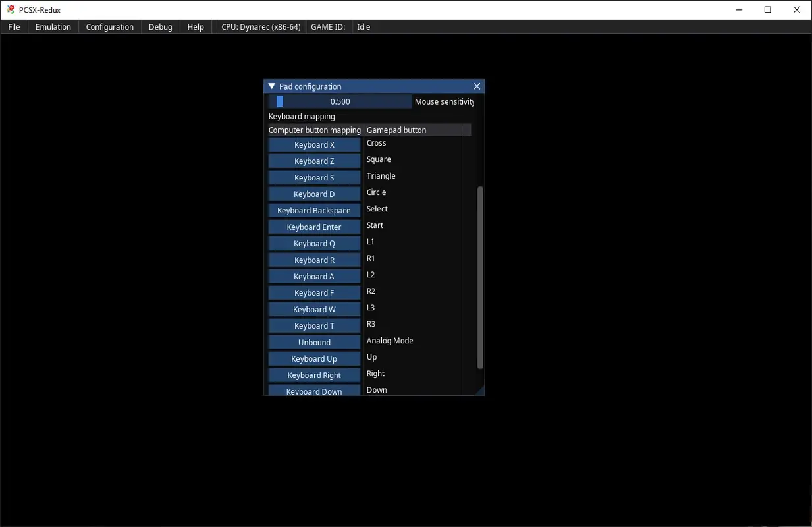Change Select binding from Keyboard Backspace
This screenshot has width=812, height=527.
point(314,210)
